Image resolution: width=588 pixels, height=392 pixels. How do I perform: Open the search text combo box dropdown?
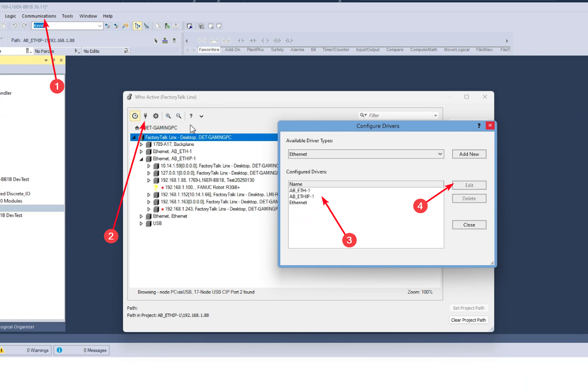(x=100, y=26)
